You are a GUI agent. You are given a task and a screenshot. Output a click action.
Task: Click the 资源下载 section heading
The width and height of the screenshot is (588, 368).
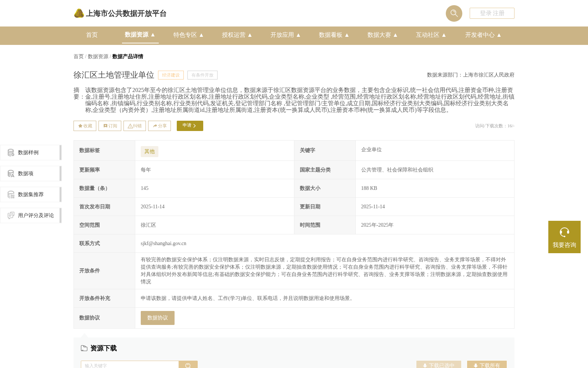(x=104, y=348)
